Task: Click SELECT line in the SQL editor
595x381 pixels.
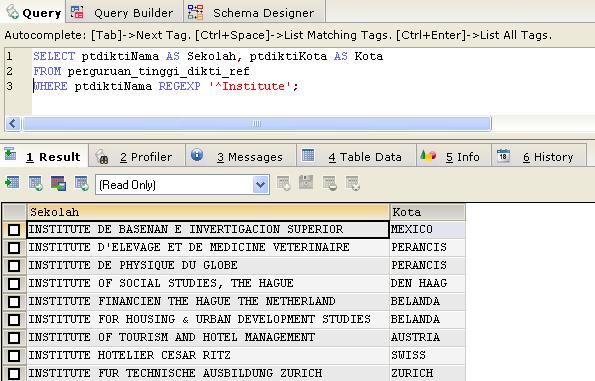Action: click(x=208, y=56)
